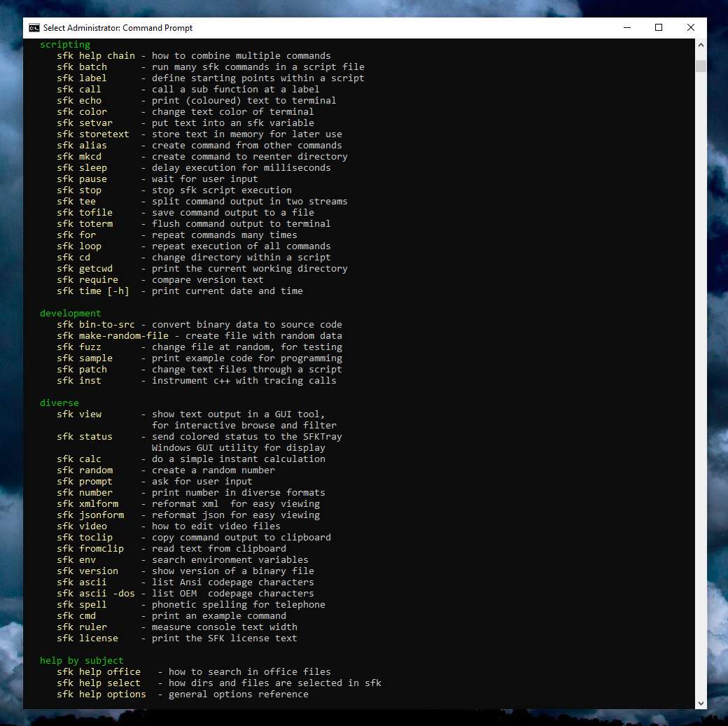This screenshot has height=726, width=728.
Task: Click the vertical scrollbar thumb
Action: click(x=701, y=66)
